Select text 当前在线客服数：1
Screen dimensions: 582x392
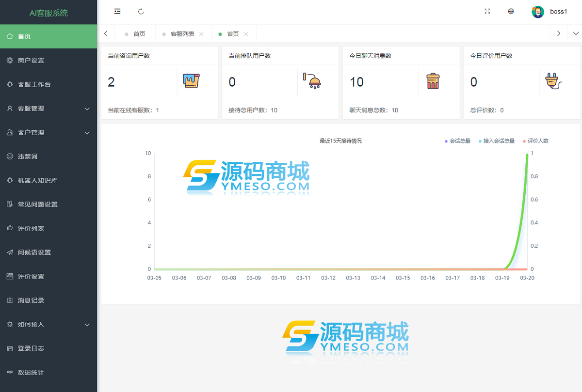(x=133, y=110)
